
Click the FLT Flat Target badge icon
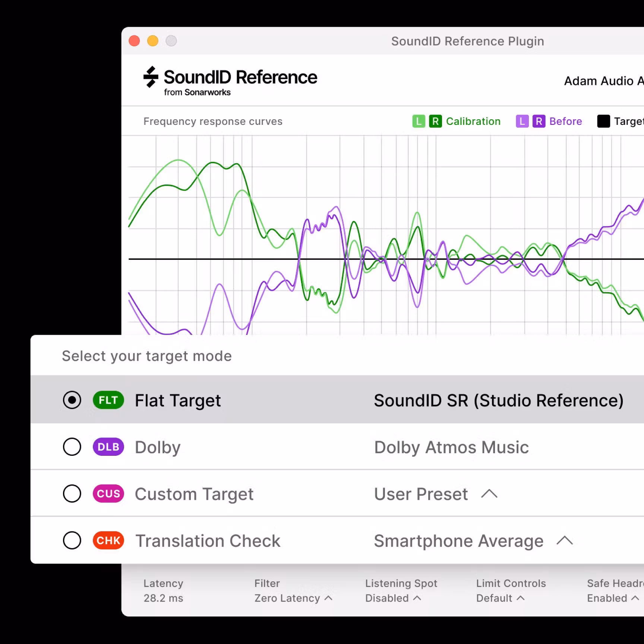pos(108,400)
